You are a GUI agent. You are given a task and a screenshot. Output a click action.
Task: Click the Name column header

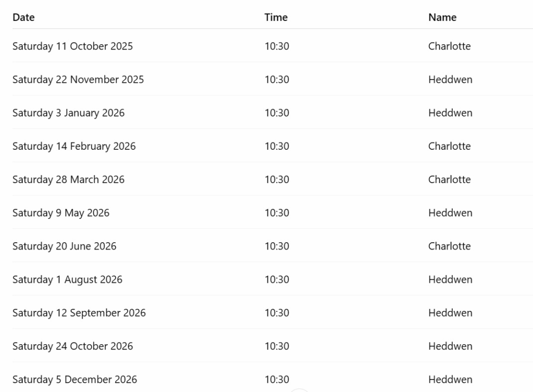click(442, 17)
